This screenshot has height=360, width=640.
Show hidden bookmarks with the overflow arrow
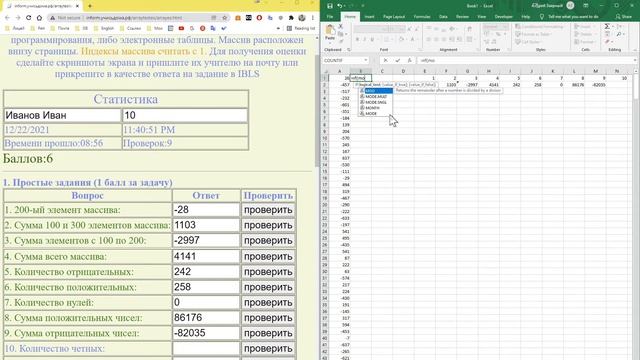[278, 28]
